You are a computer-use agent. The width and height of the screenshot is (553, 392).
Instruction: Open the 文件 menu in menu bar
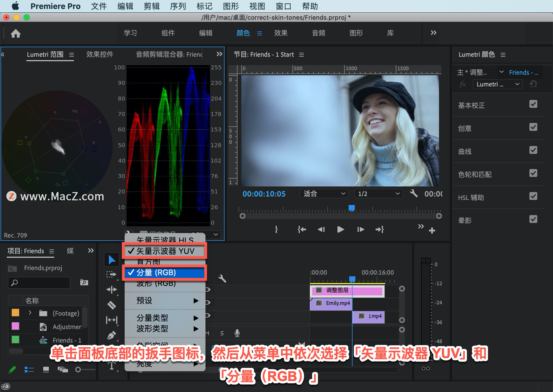99,6
